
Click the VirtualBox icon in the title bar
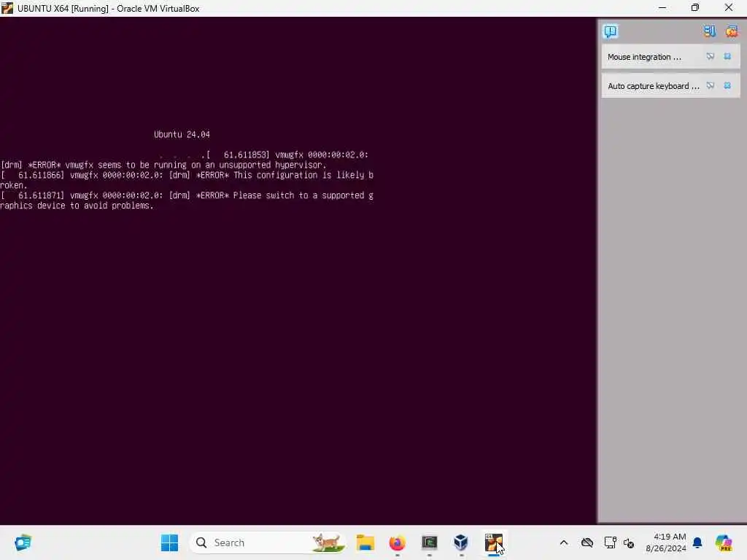click(x=7, y=8)
